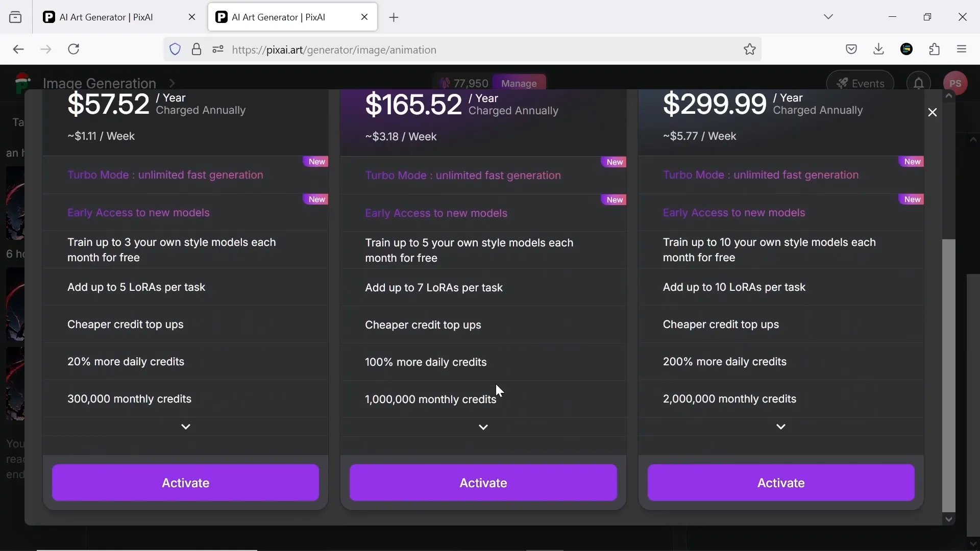Open a new browser tab
This screenshot has height=551, width=980.
click(394, 18)
